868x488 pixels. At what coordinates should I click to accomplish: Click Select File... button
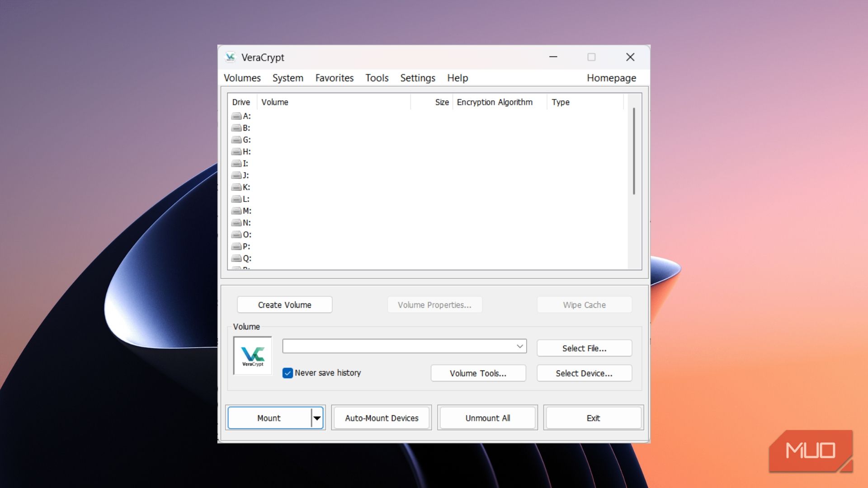pos(584,348)
